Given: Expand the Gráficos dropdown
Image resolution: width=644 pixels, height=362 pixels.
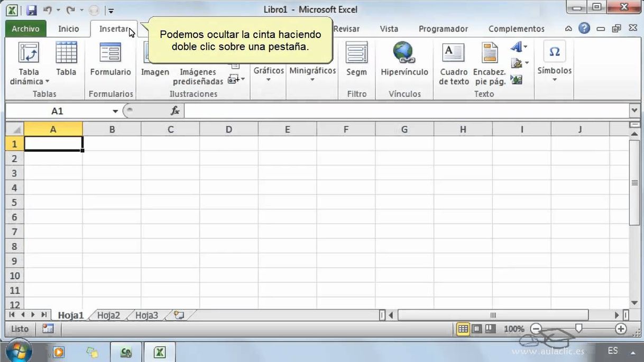Looking at the screenshot, I should coord(268,73).
